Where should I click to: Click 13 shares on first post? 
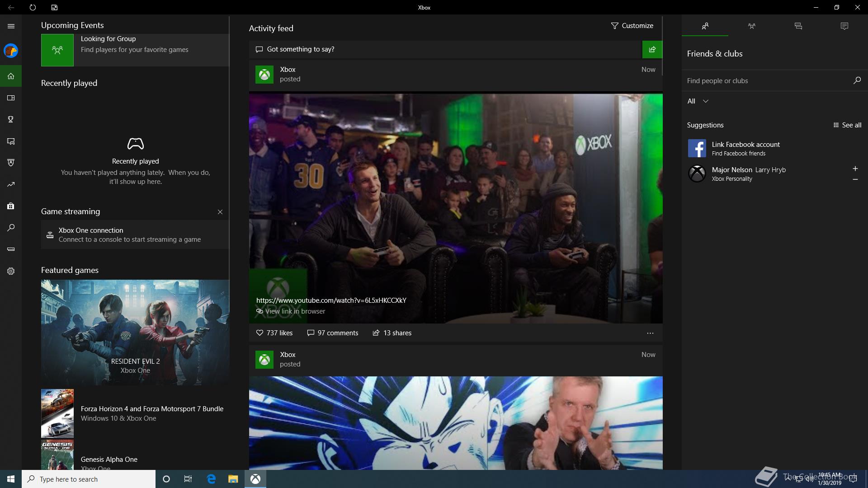pyautogui.click(x=392, y=333)
